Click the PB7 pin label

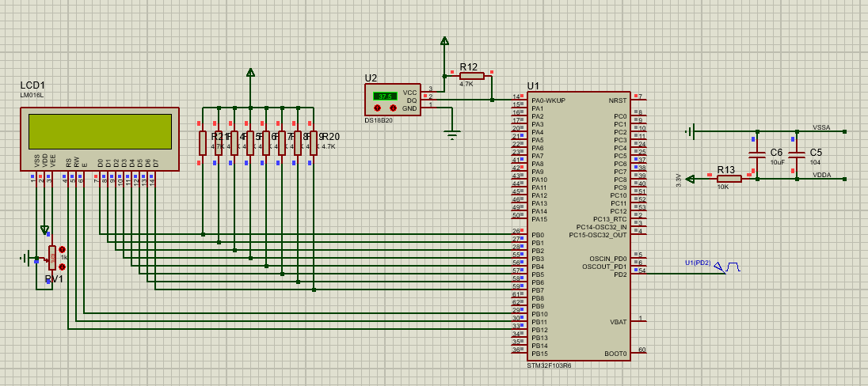538,290
